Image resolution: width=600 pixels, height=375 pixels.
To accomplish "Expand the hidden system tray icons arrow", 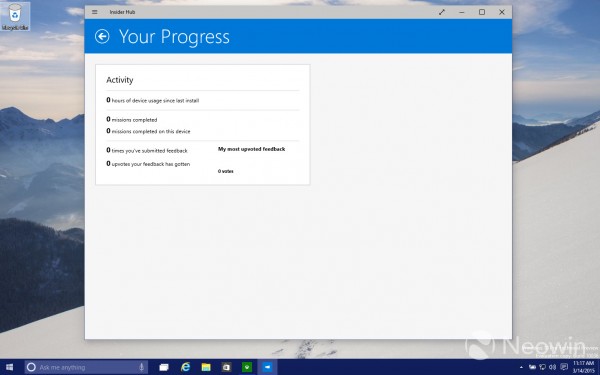I will point(521,367).
